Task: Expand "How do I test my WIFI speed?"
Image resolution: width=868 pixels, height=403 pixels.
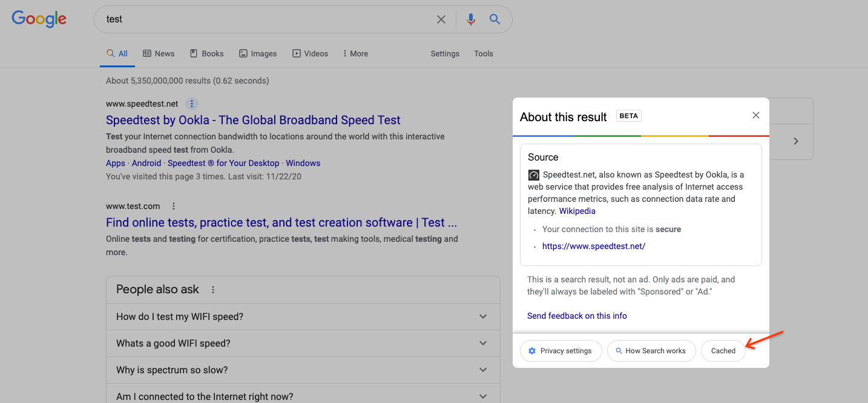Action: 482,316
